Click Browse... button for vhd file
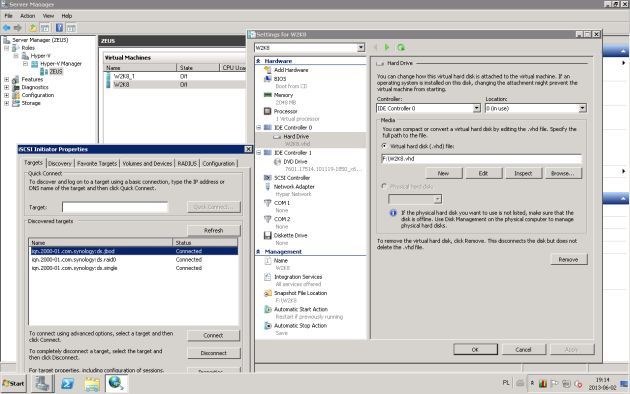The image size is (630, 394). [x=563, y=174]
